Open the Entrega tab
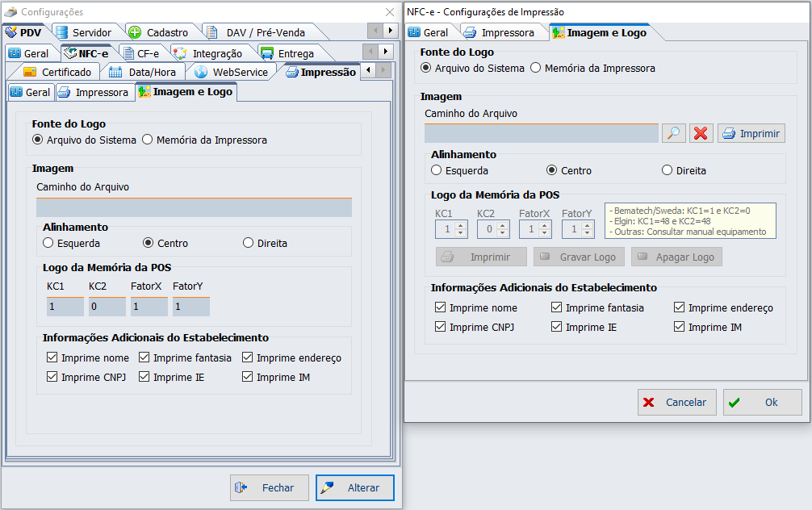812x510 pixels. 287,53
